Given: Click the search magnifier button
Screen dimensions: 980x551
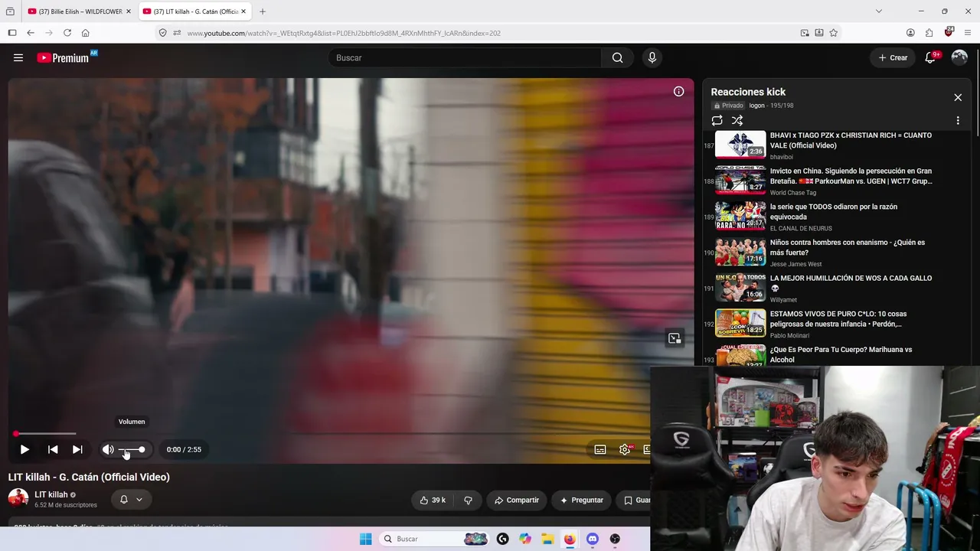Looking at the screenshot, I should (617, 57).
